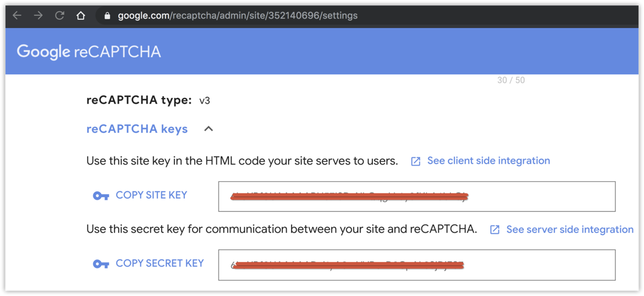The height and width of the screenshot is (296, 644).
Task: Select the redacted site key text field
Action: [x=416, y=196]
